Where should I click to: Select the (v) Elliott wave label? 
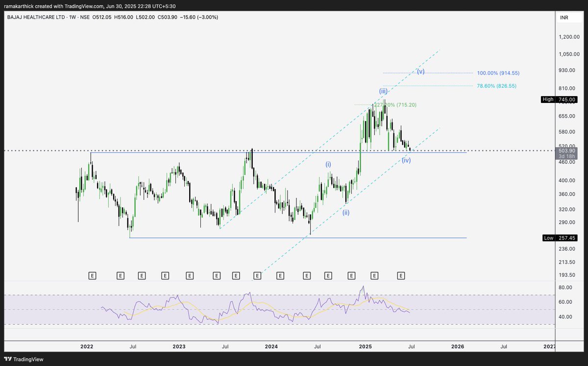421,72
